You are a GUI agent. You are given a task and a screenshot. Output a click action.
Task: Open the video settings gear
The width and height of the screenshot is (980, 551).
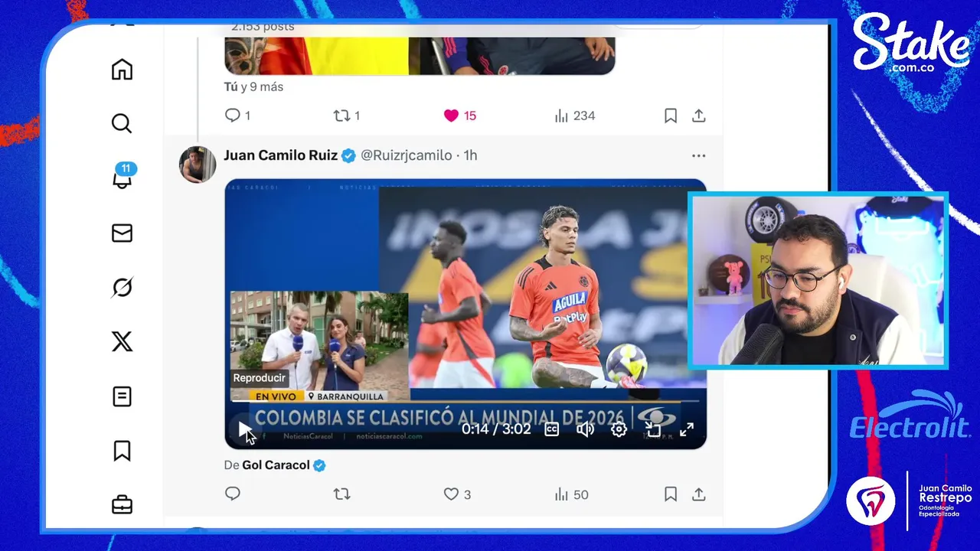619,429
